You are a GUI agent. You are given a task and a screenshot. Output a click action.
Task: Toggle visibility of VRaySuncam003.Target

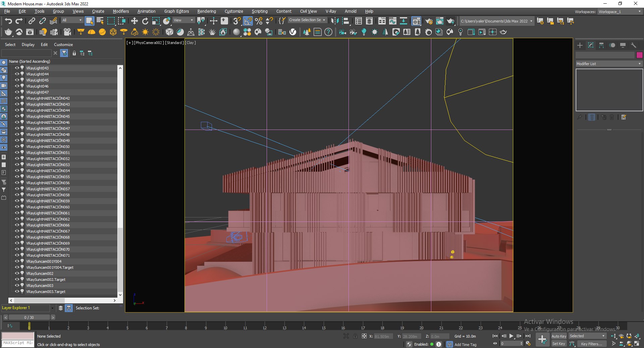[17, 291]
